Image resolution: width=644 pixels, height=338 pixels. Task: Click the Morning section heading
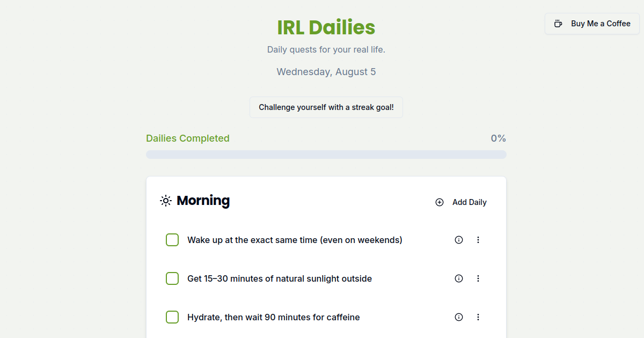[x=203, y=201]
